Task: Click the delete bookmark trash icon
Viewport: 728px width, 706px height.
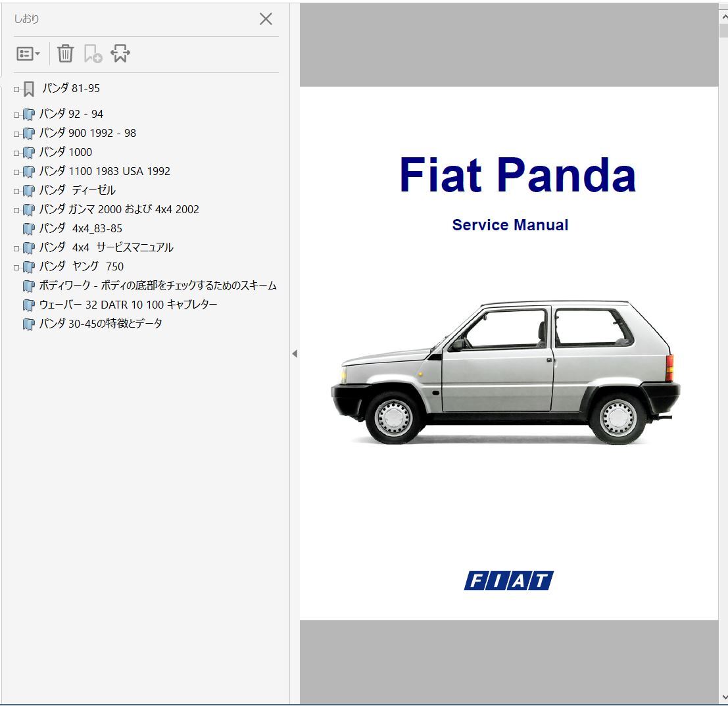Action: (x=64, y=53)
